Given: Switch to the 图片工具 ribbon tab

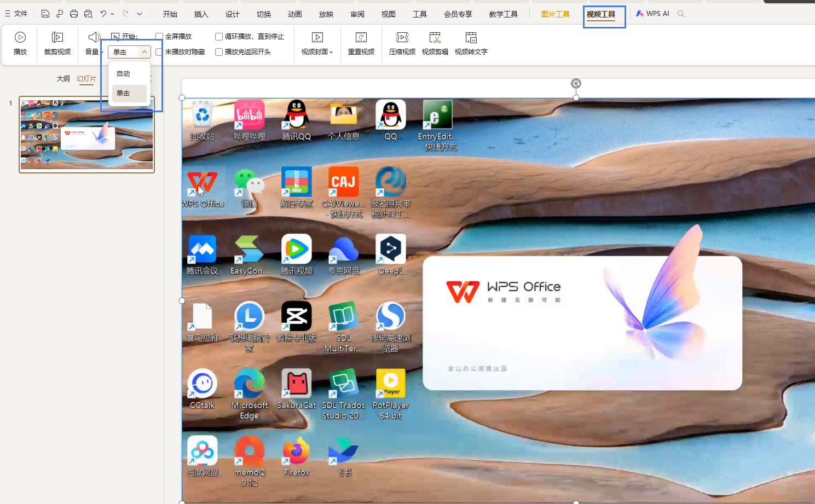Looking at the screenshot, I should point(556,14).
